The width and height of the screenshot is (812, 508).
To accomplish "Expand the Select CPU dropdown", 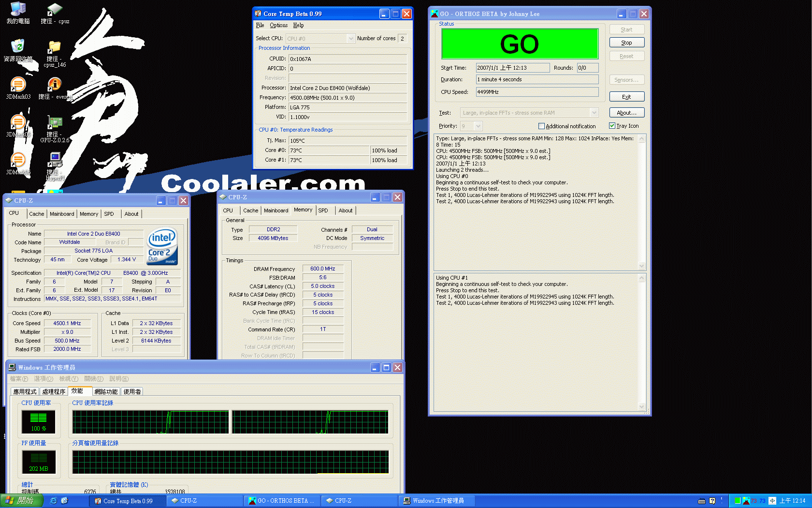I will coord(351,38).
